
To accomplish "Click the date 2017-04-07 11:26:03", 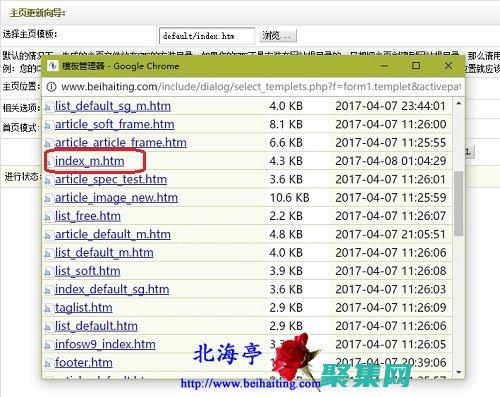I will coord(391,289).
